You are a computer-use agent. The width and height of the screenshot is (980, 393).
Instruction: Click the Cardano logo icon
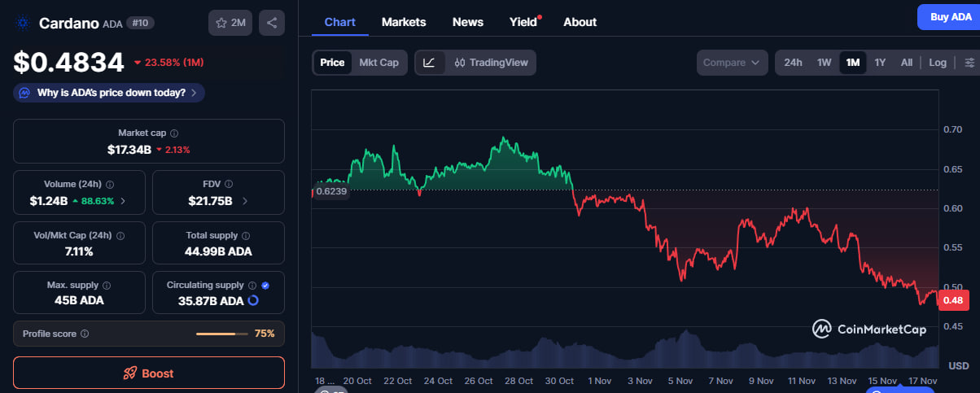pos(22,24)
